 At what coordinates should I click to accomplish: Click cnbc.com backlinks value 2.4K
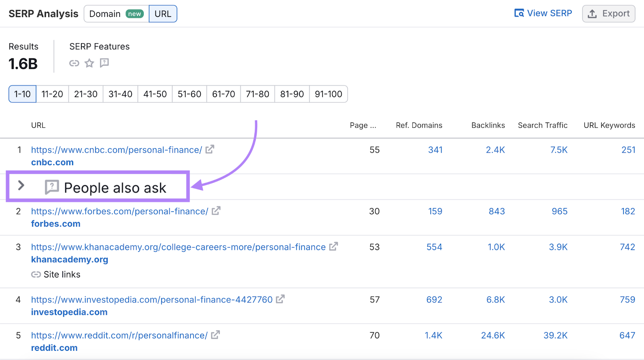pyautogui.click(x=495, y=150)
